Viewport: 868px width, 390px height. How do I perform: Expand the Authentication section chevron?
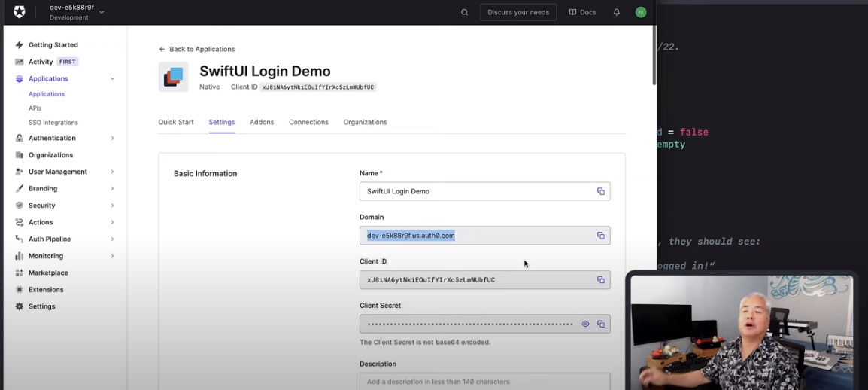112,138
